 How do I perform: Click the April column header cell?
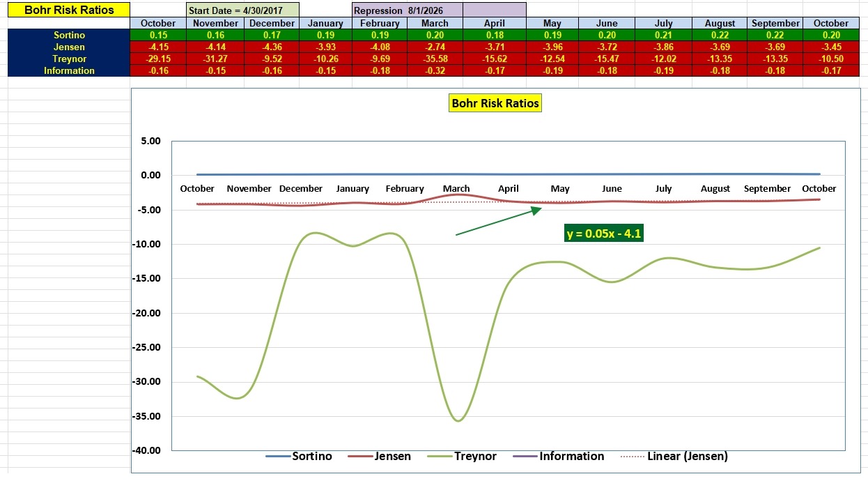pos(495,23)
